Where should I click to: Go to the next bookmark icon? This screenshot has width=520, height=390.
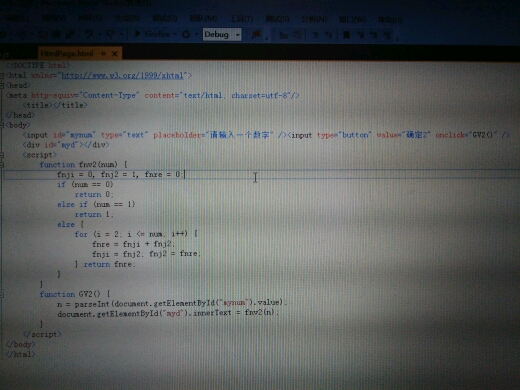coord(374,35)
